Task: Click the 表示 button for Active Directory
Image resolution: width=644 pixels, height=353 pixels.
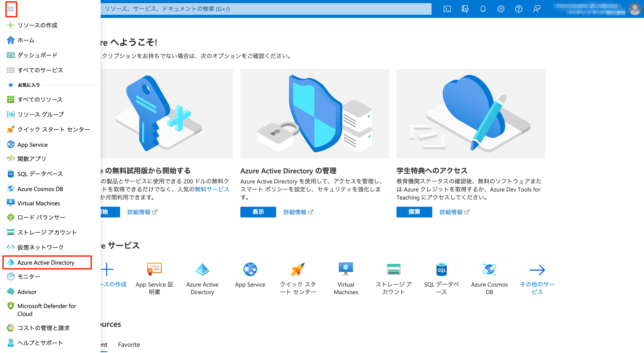Action: (x=258, y=212)
